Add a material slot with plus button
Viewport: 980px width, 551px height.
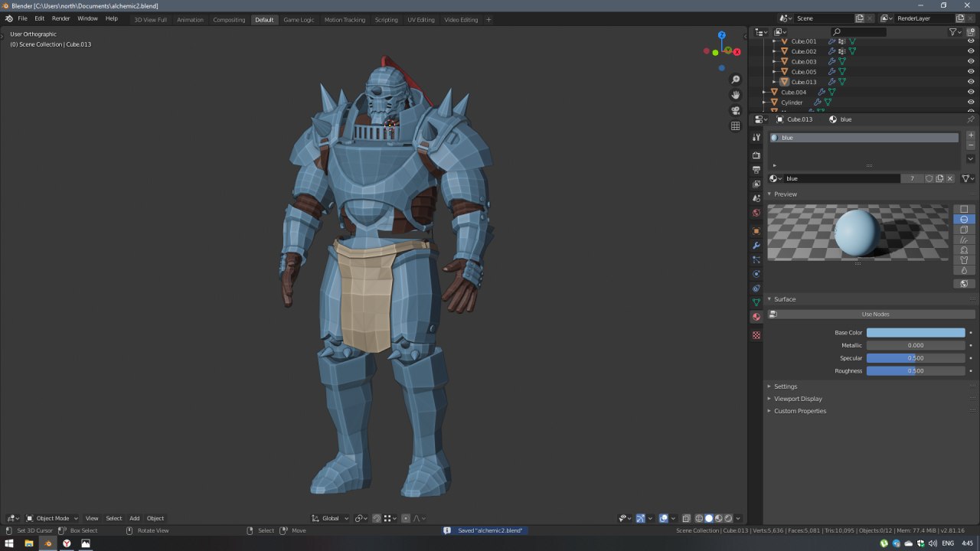pyautogui.click(x=971, y=135)
